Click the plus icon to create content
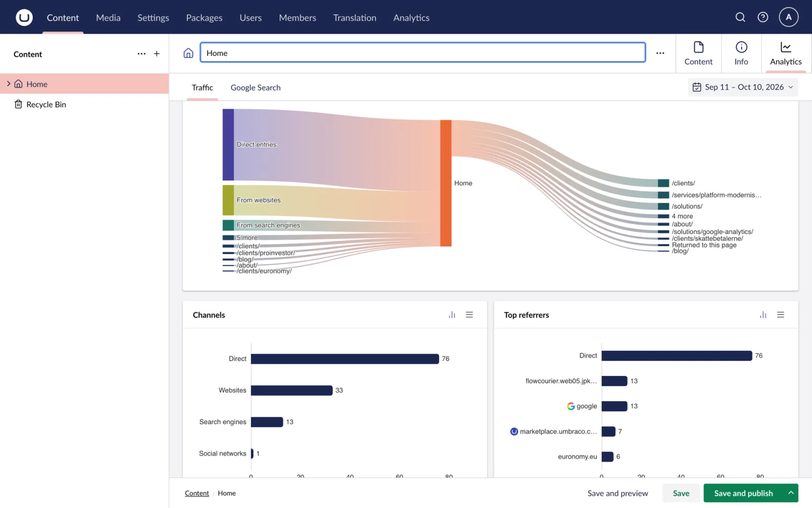 point(157,54)
